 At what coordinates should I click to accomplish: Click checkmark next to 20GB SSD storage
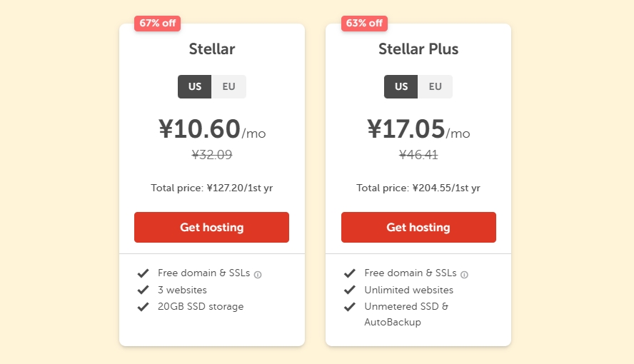coord(144,307)
